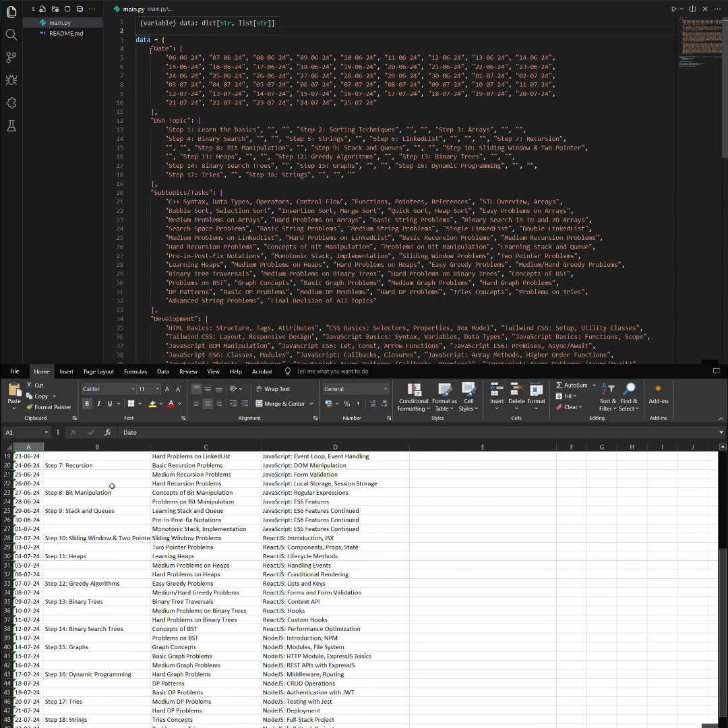Screen dimensions: 728x728
Task: Decrease indent in Excel alignment group
Action: [233, 404]
